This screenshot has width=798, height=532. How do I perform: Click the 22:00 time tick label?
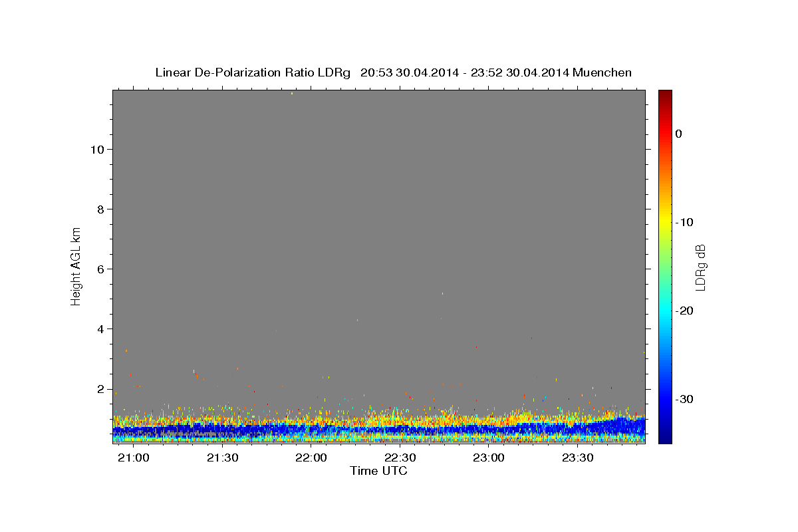point(311,458)
